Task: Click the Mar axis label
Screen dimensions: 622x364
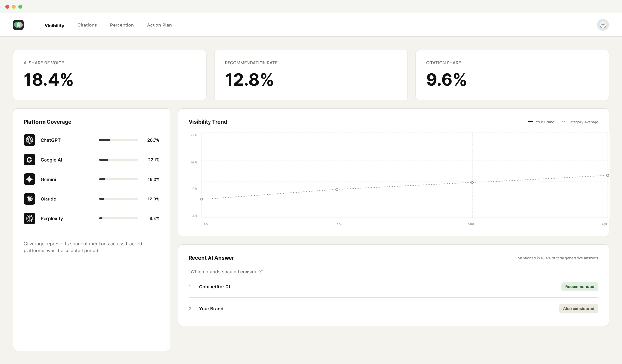Action: click(x=471, y=224)
